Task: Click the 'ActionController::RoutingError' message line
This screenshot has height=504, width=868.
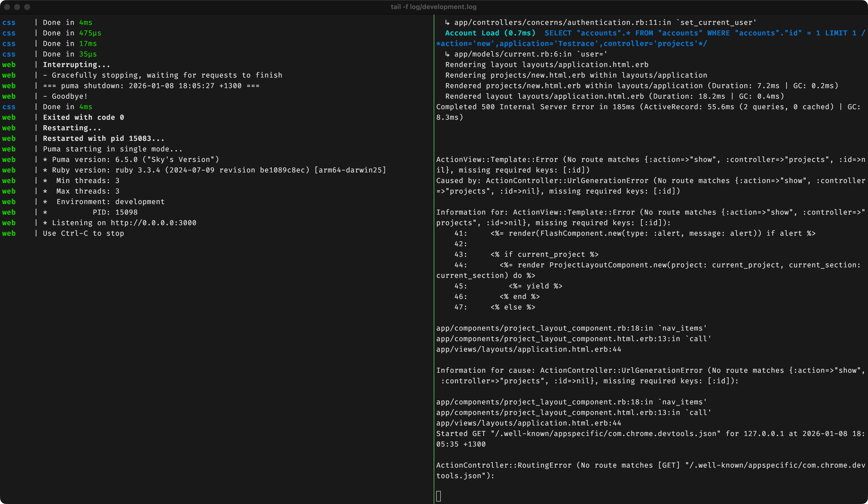Action: click(x=504, y=465)
